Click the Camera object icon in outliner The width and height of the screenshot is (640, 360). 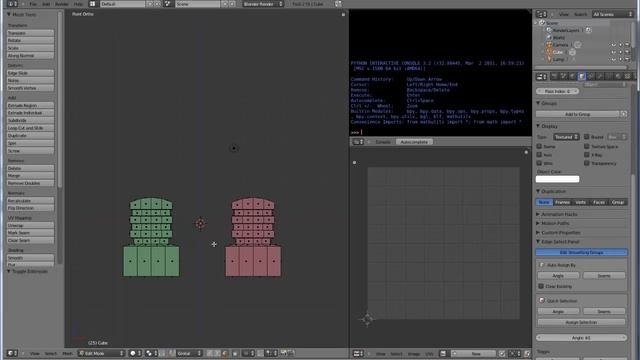[549, 45]
